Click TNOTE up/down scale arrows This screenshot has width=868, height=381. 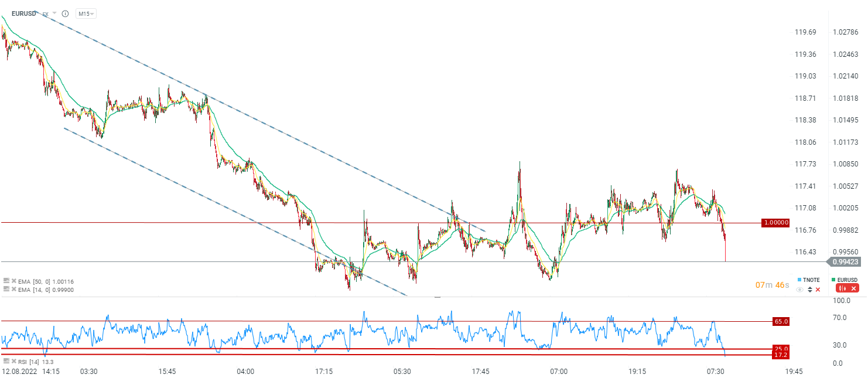point(810,290)
